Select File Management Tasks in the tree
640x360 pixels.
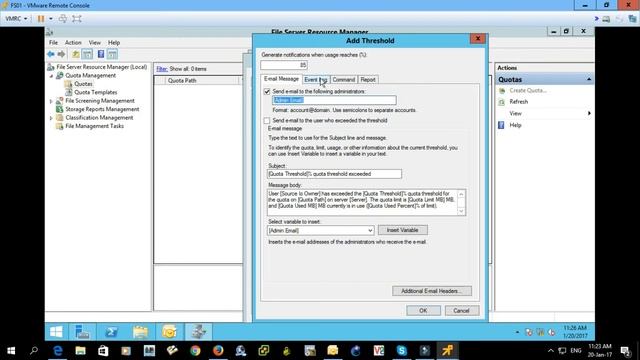94,126
